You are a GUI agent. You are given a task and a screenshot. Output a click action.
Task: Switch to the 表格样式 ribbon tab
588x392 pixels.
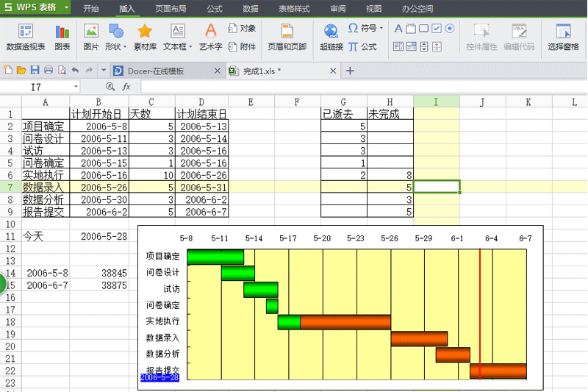click(294, 9)
